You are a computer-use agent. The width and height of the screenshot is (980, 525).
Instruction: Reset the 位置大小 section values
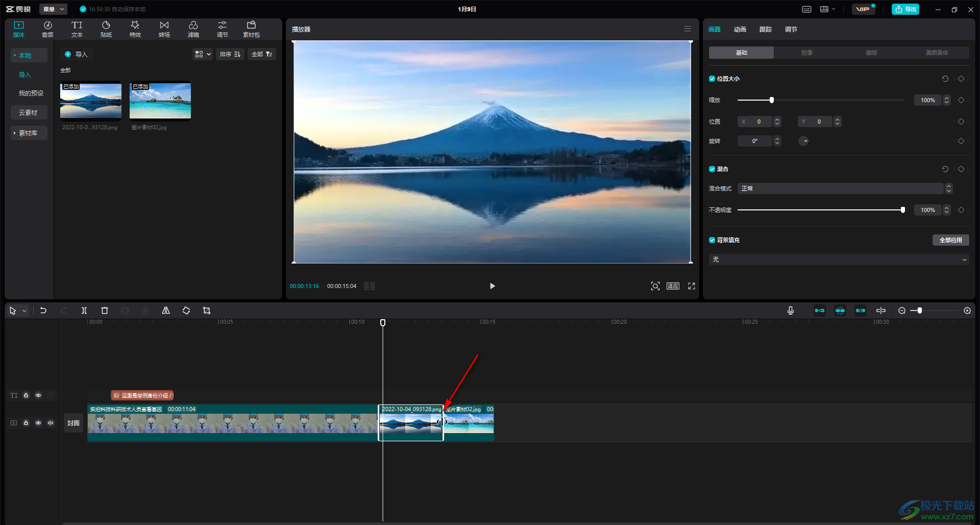tap(945, 79)
